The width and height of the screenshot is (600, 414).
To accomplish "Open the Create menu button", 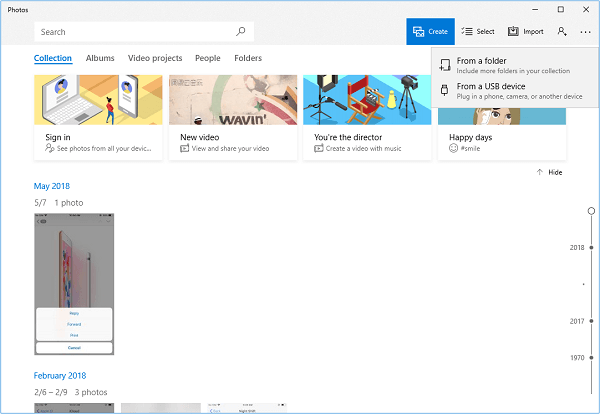I will click(x=430, y=32).
